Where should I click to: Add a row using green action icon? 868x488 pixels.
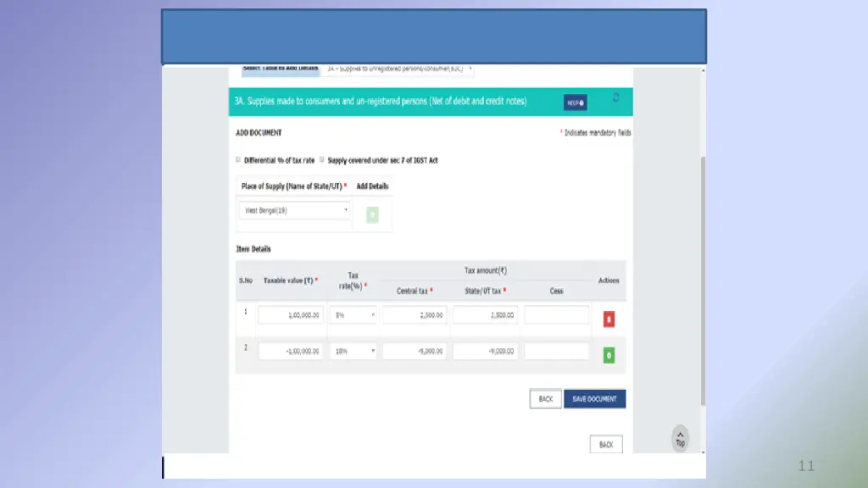click(x=609, y=356)
